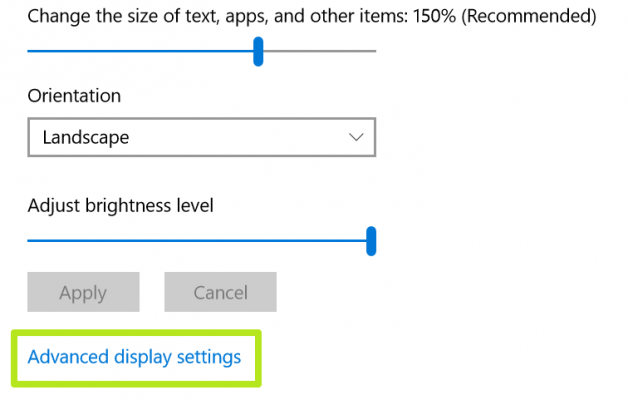628x400 pixels.
Task: Click the text size slider handle
Action: [x=258, y=51]
